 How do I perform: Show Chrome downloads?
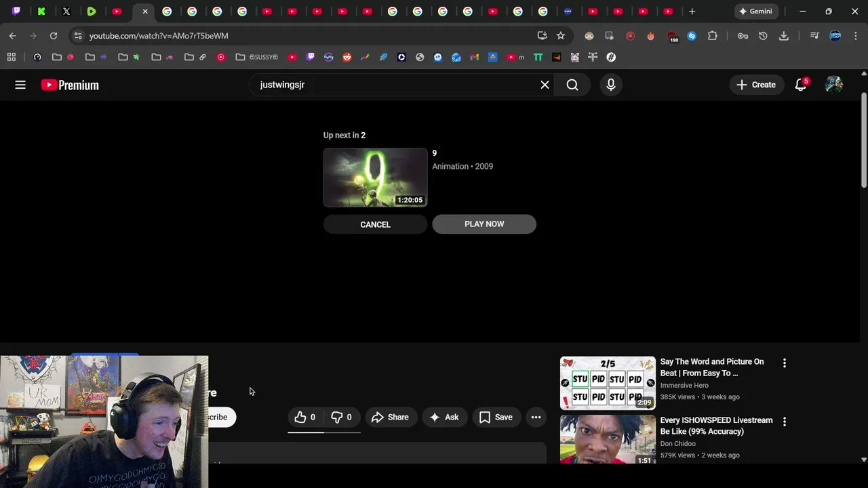point(783,36)
